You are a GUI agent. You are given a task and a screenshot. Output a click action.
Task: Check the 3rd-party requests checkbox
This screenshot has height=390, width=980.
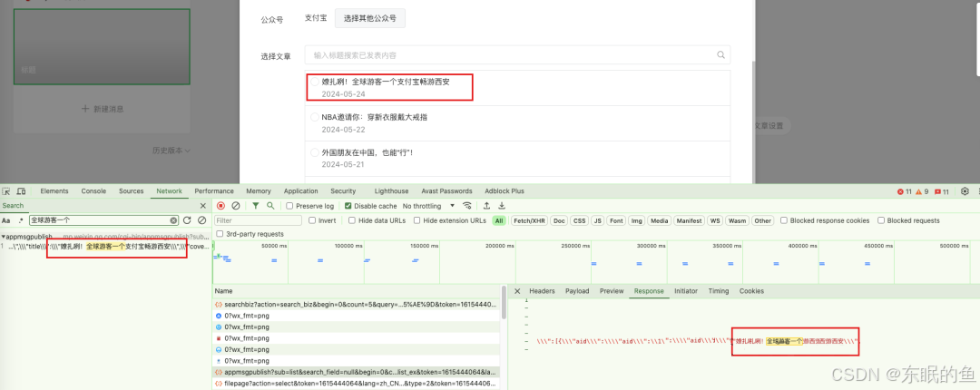point(220,234)
